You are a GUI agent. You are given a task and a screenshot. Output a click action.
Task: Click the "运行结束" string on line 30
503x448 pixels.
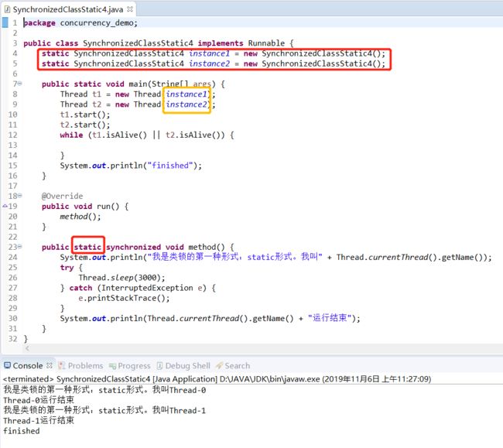pos(330,318)
